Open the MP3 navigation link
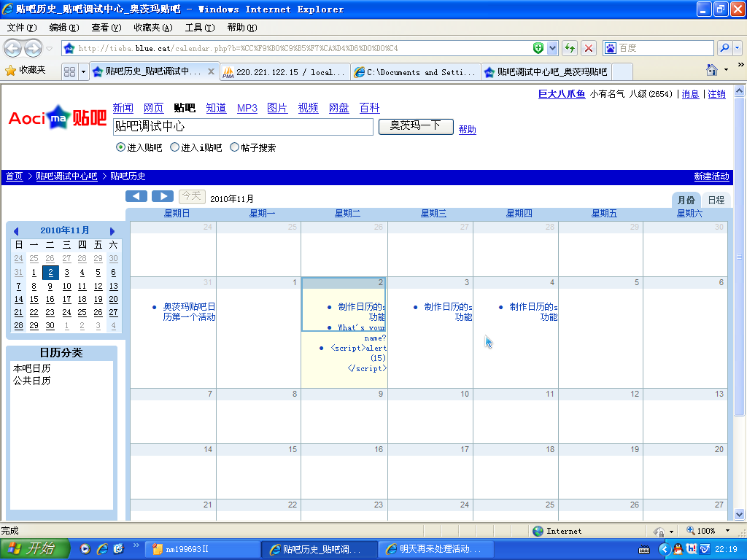This screenshot has height=560, width=747. point(247,108)
